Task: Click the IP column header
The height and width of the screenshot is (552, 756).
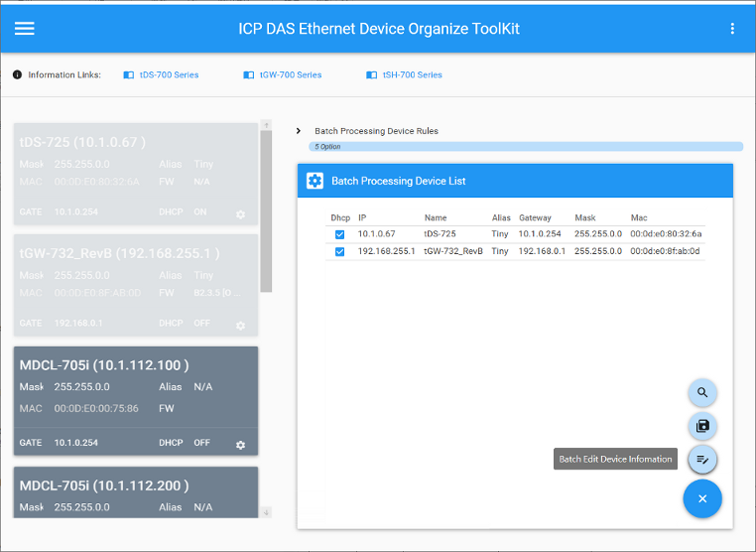Action: [x=362, y=217]
